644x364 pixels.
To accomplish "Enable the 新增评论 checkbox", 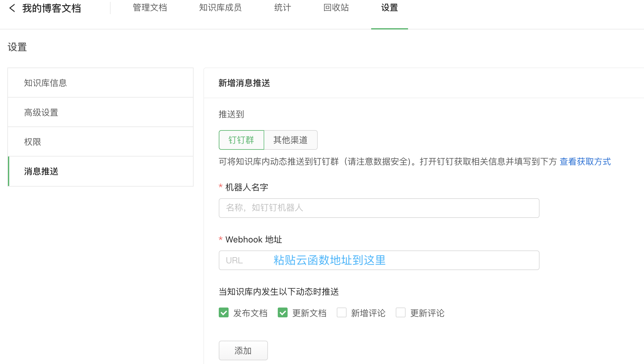I will coord(342,313).
